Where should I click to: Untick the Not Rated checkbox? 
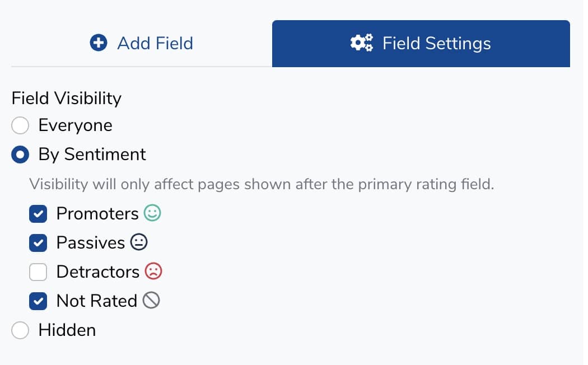coord(38,301)
